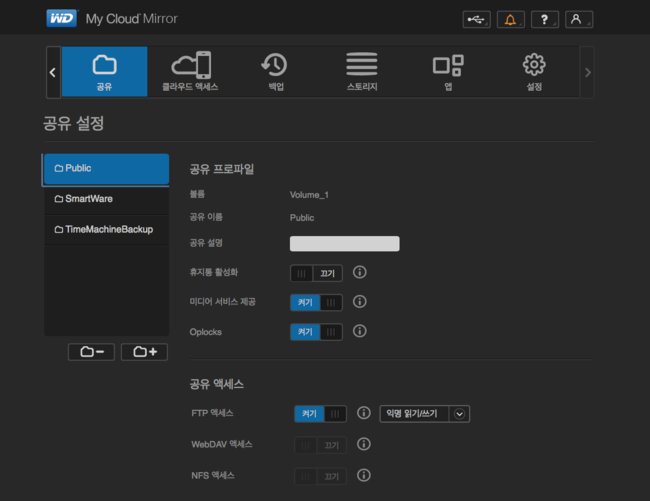Open the help question mark icon
Viewport: 650px width, 501px height.
tap(545, 19)
